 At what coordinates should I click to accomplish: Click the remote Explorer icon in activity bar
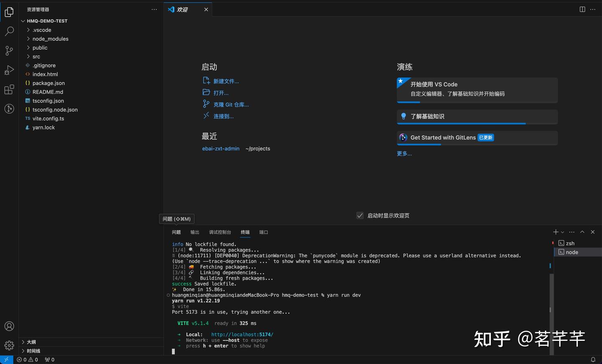coord(9,109)
